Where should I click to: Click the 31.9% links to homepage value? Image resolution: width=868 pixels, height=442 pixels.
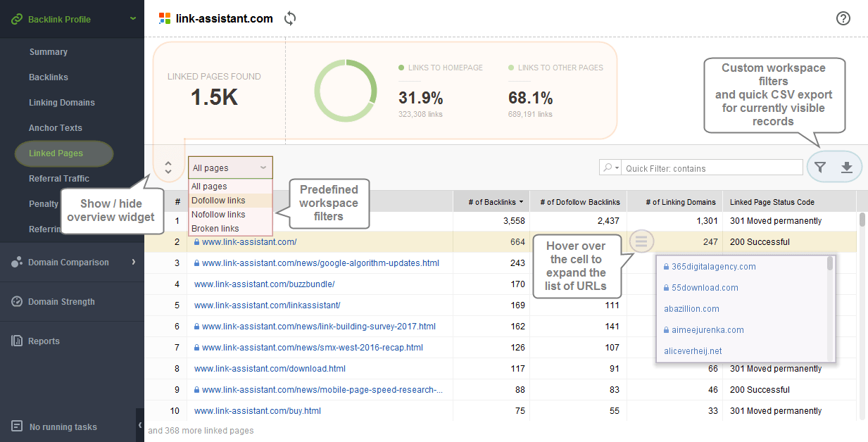coord(420,98)
